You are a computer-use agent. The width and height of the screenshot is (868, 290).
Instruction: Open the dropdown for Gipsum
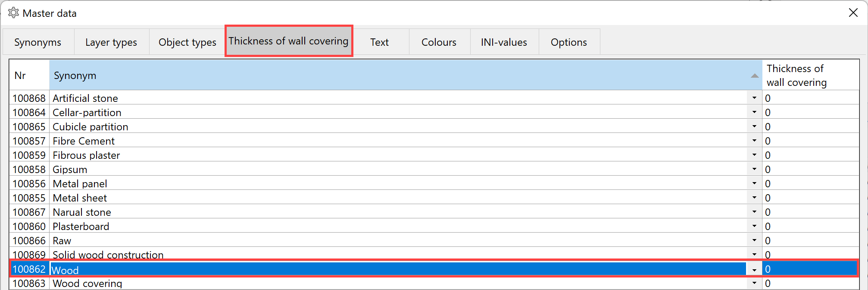coord(754,169)
